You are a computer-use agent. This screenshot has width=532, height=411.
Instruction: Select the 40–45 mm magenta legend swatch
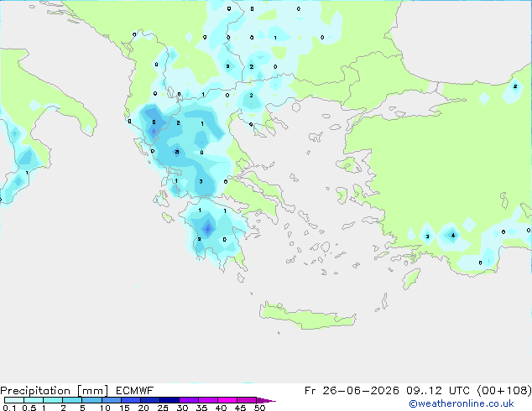(227, 400)
